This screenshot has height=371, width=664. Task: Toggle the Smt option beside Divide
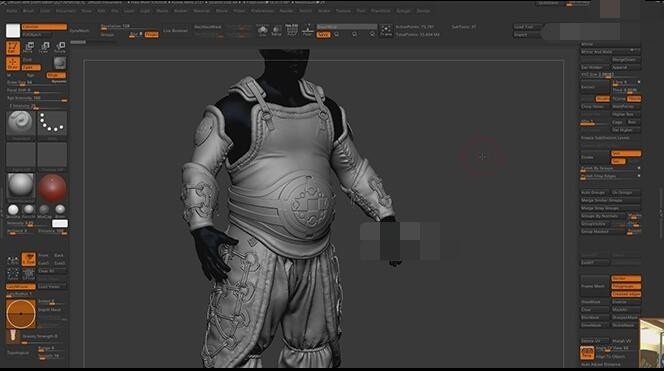pos(626,153)
